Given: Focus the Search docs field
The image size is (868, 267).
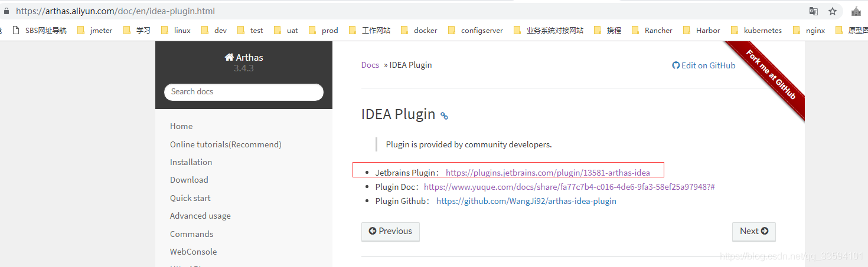Looking at the screenshot, I should pyautogui.click(x=244, y=92).
